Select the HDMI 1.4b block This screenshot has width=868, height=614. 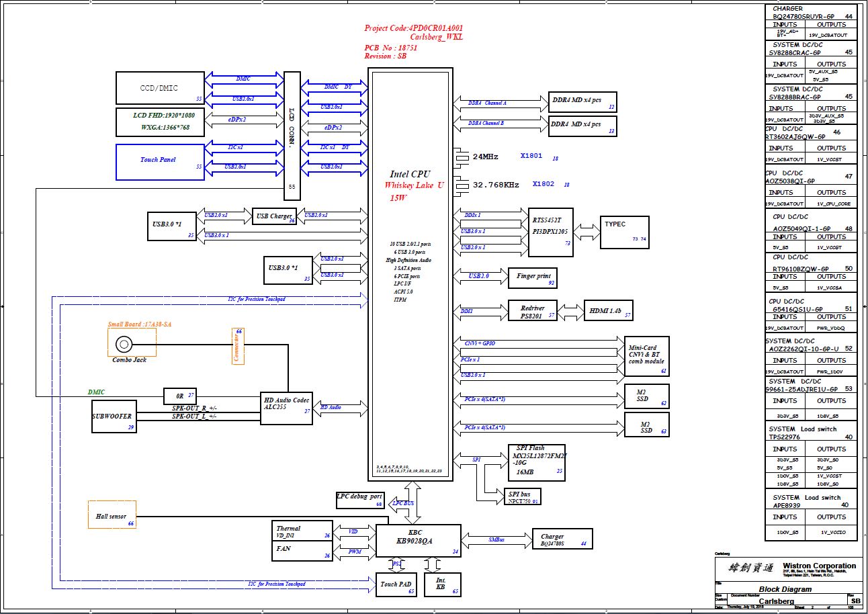click(608, 310)
